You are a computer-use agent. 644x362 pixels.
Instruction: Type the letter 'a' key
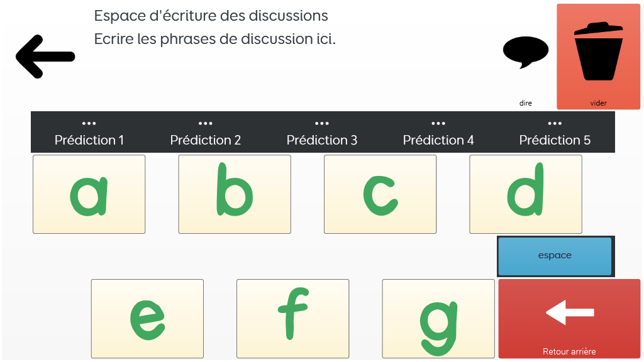tap(89, 194)
